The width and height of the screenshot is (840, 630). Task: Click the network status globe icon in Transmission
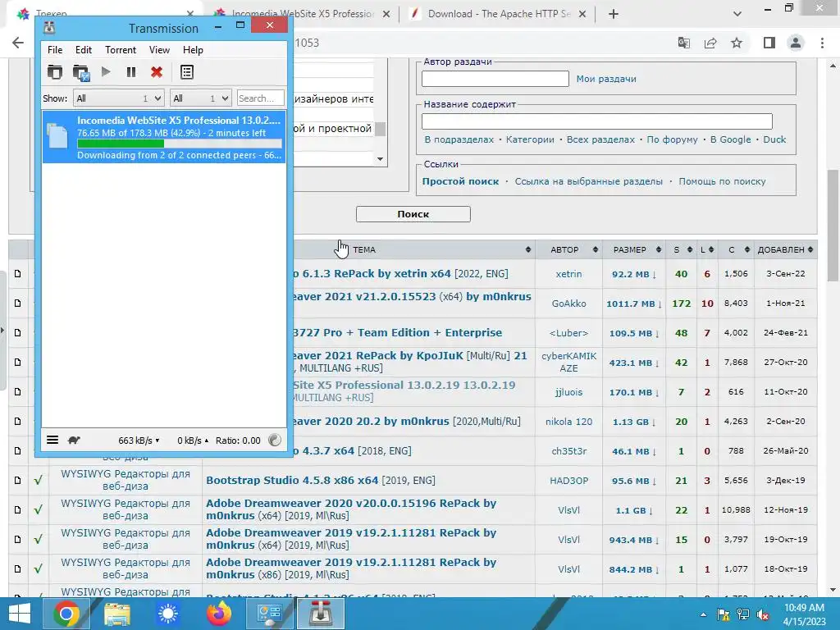pos(274,440)
